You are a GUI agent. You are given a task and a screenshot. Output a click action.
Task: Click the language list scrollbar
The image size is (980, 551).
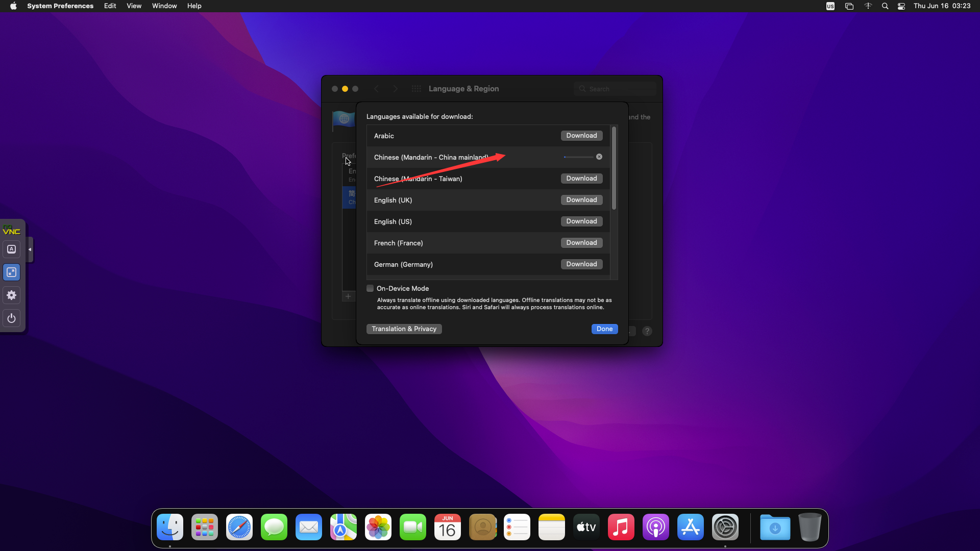tap(614, 168)
